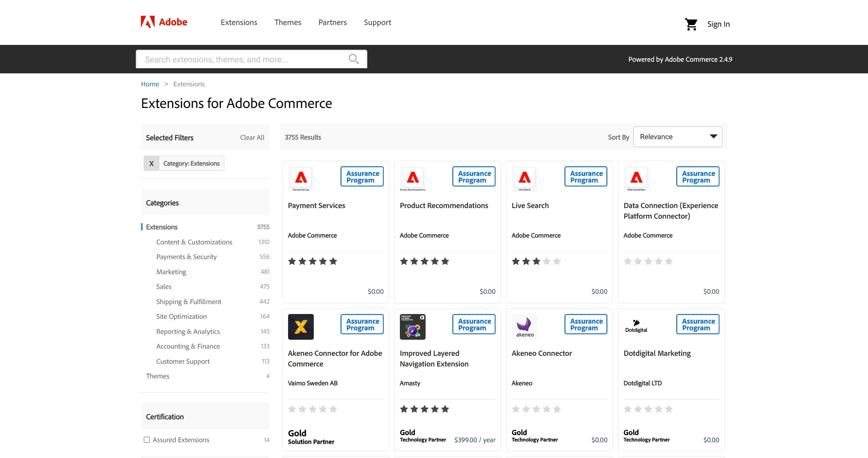Viewport: 868px width, 458px height.
Task: Click the star rating of Product Recommendations
Action: point(425,262)
